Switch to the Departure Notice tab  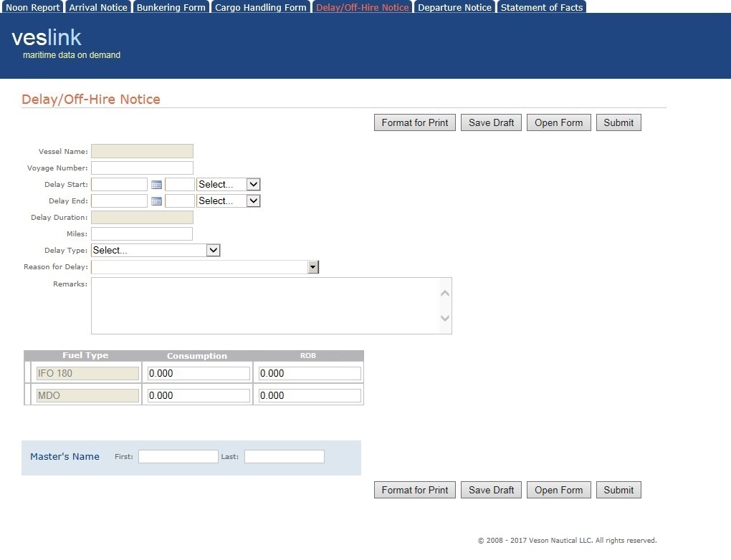point(454,6)
